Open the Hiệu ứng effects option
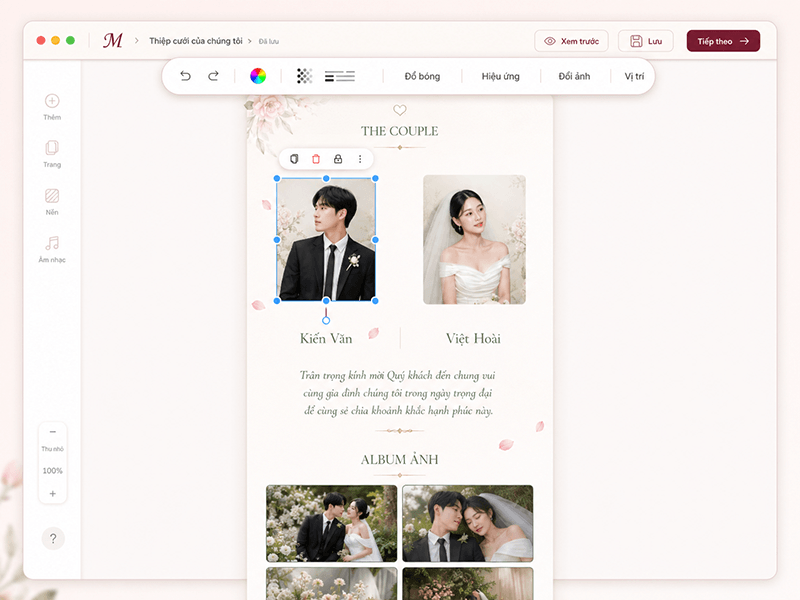This screenshot has height=600, width=800. pyautogui.click(x=501, y=76)
